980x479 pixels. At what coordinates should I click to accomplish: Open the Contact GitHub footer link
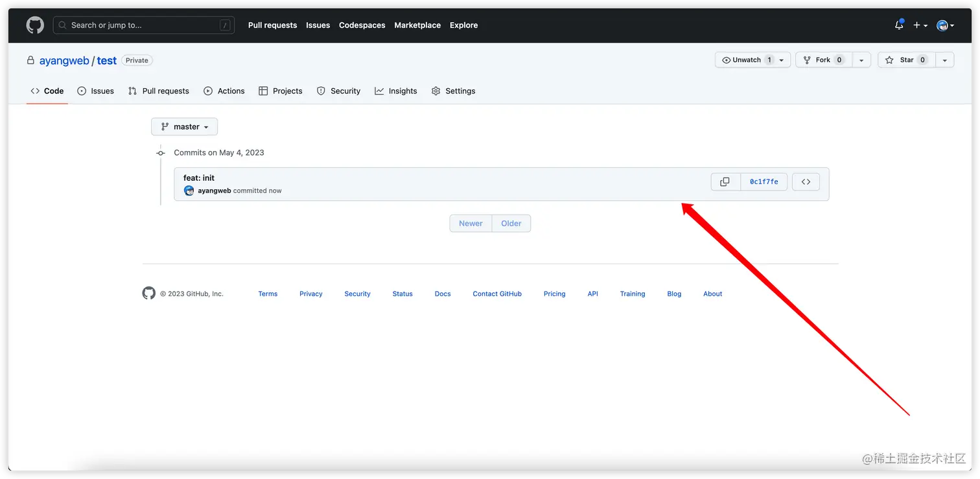pyautogui.click(x=497, y=294)
